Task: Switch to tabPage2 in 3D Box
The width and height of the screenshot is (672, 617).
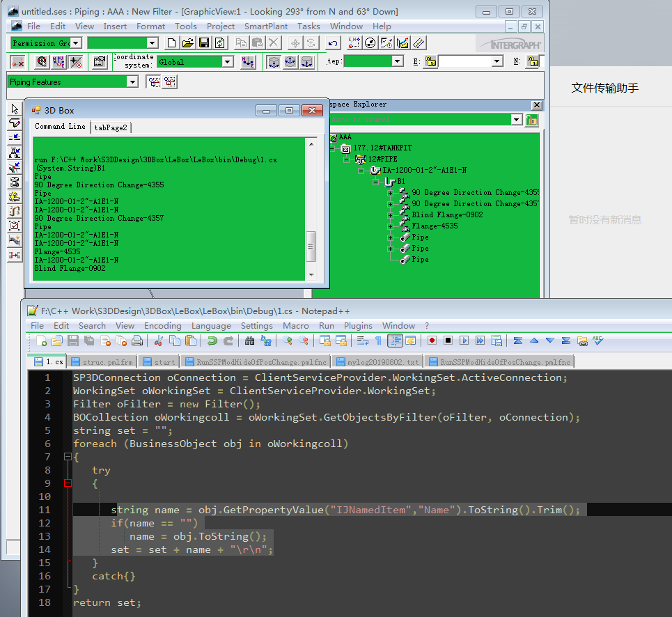Action: click(x=111, y=127)
